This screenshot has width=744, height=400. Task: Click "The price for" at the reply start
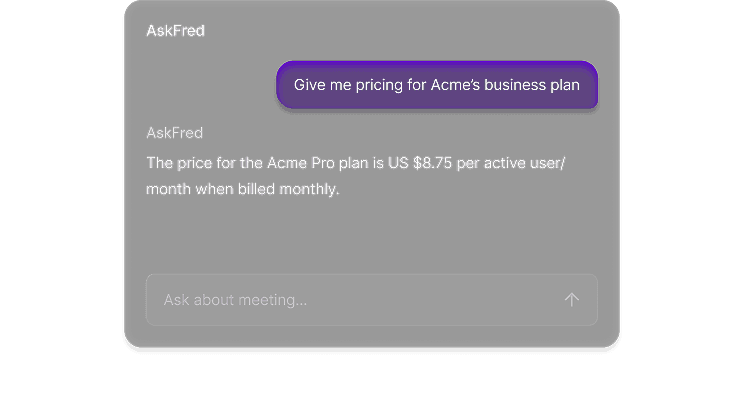pos(191,162)
